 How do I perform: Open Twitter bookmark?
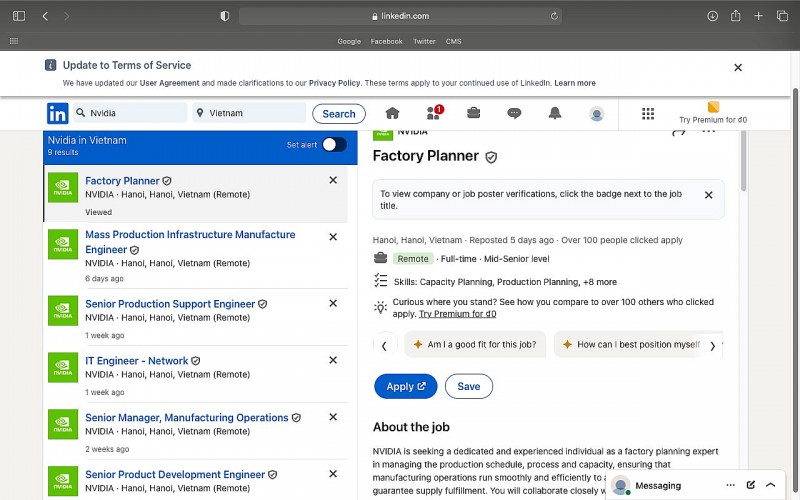[424, 41]
